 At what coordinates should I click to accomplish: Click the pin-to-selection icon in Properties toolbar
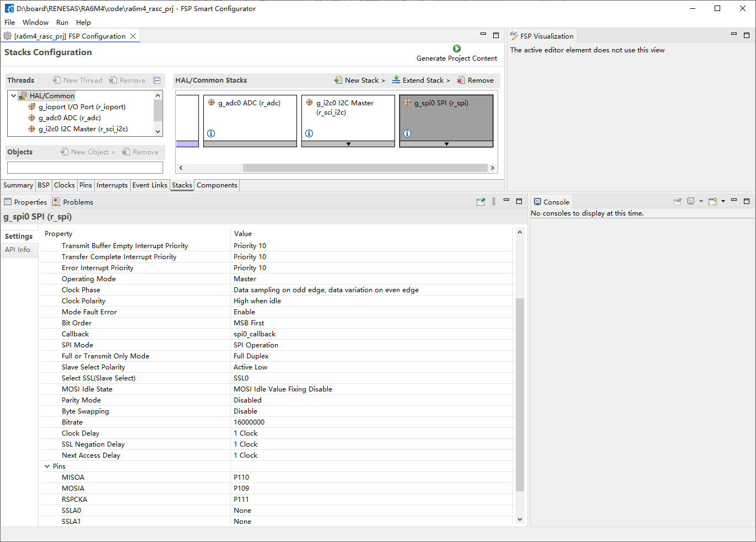[x=481, y=202]
